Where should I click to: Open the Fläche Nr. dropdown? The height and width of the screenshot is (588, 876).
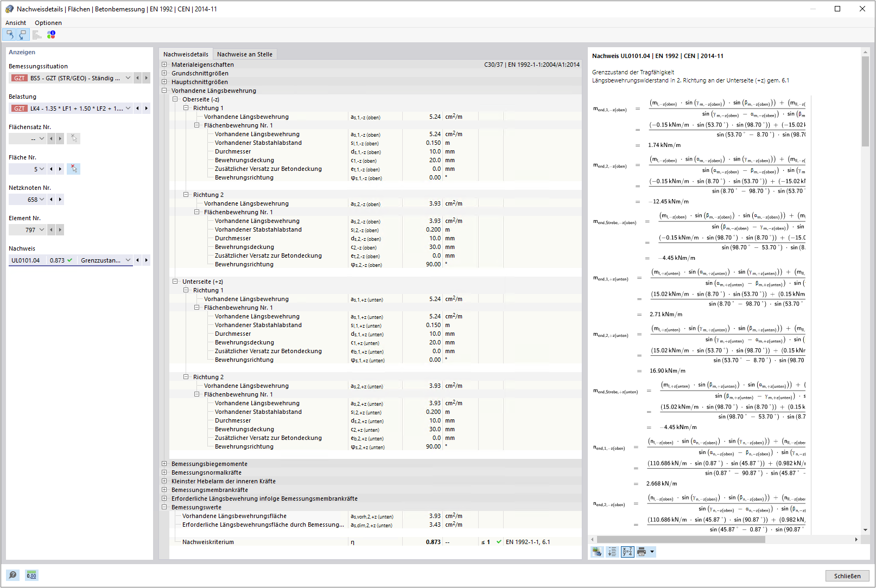pyautogui.click(x=42, y=169)
